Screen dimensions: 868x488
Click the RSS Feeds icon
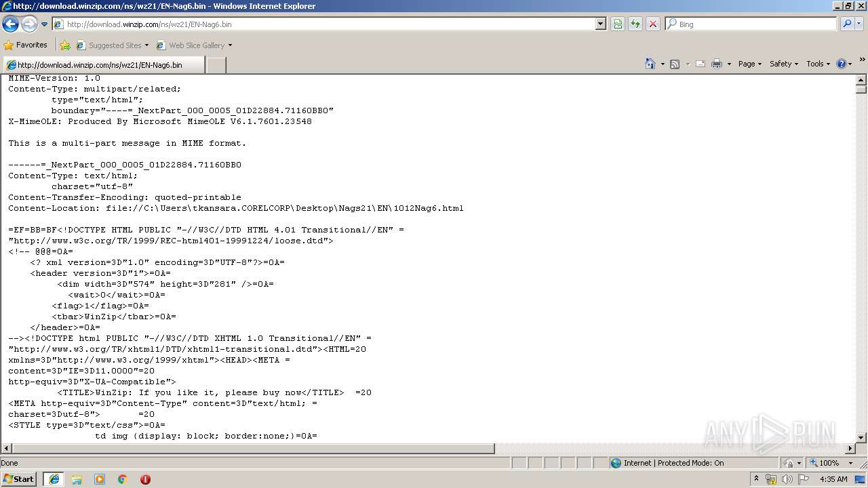pyautogui.click(x=675, y=64)
